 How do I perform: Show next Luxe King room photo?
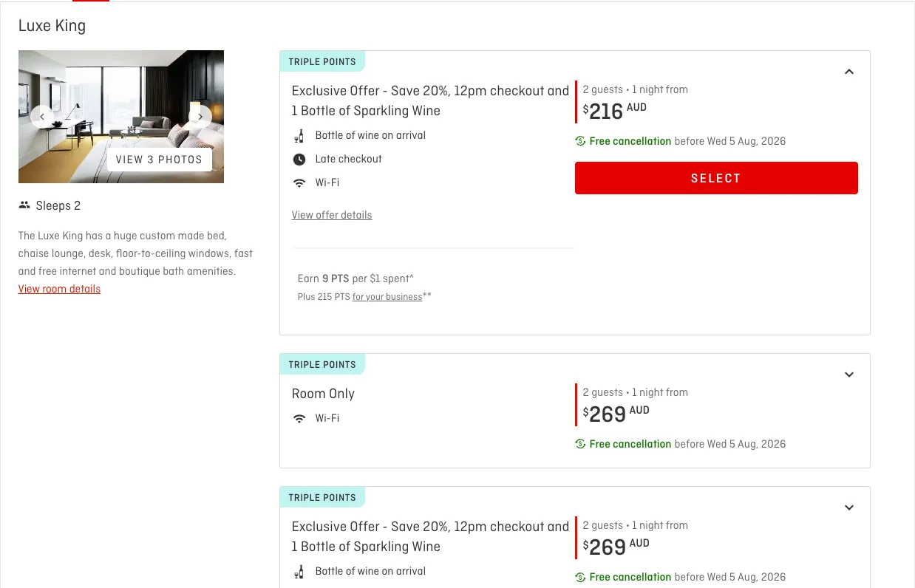point(200,116)
